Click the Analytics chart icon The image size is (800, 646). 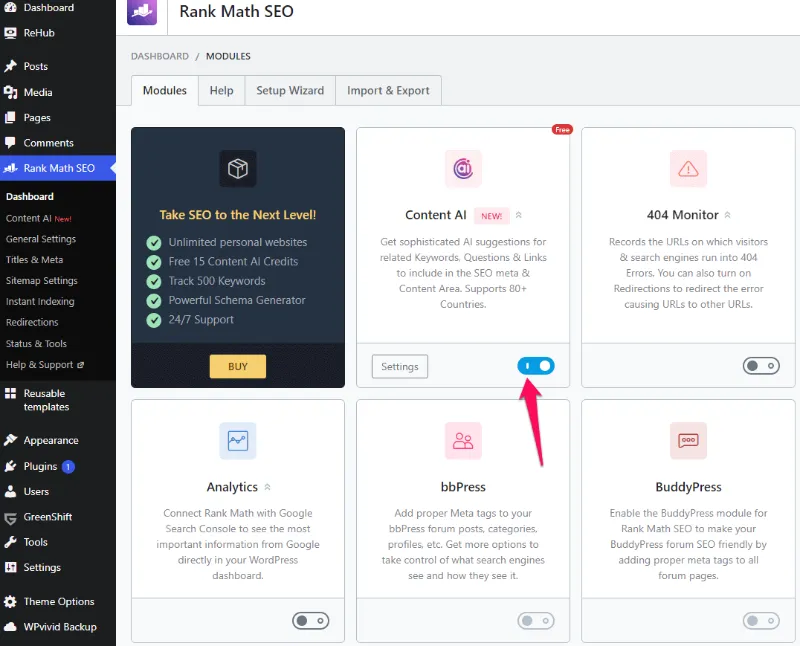(238, 440)
